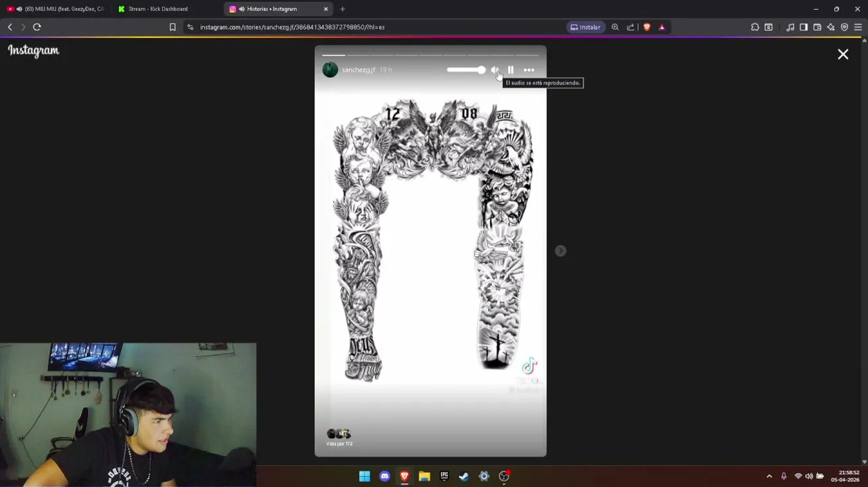Image resolution: width=868 pixels, height=487 pixels.
Task: Open Brave Rewards triangle icon
Action: [662, 27]
